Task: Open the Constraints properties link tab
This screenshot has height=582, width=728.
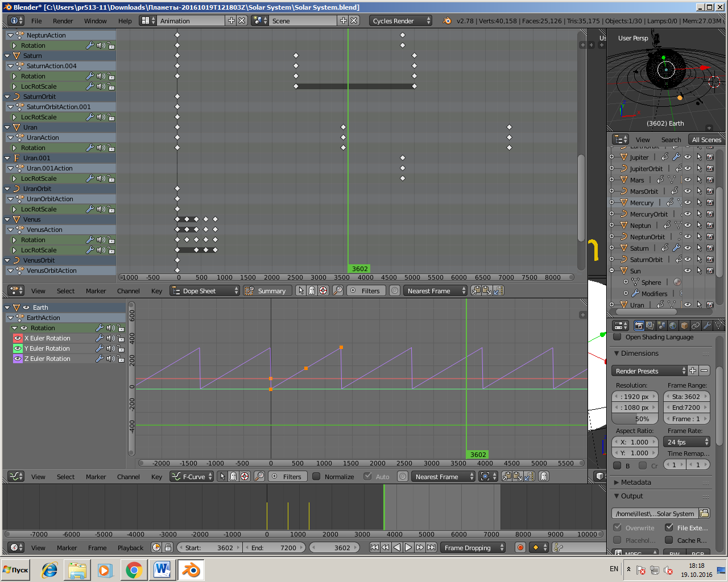Action: click(696, 326)
